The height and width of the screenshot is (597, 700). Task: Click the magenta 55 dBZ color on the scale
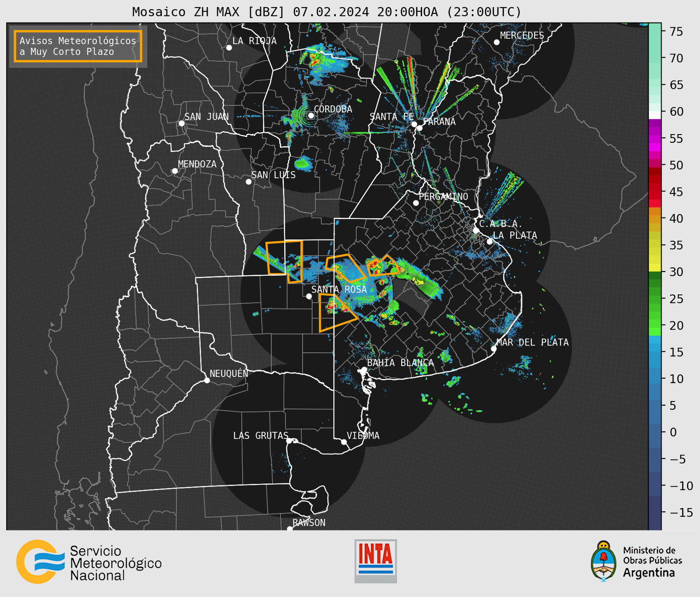pos(655,138)
